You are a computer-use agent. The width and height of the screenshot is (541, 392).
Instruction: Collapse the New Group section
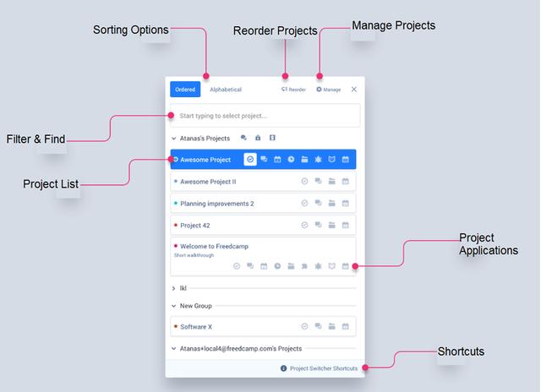point(173,306)
